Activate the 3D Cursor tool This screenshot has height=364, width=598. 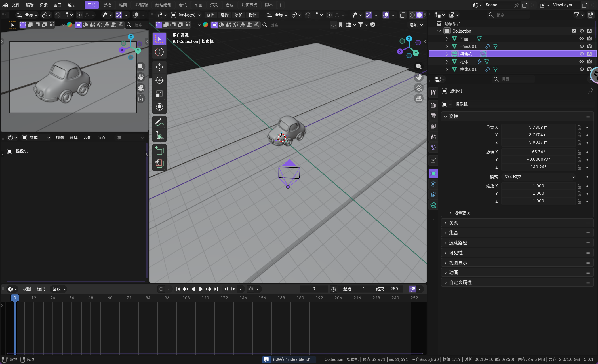[159, 52]
